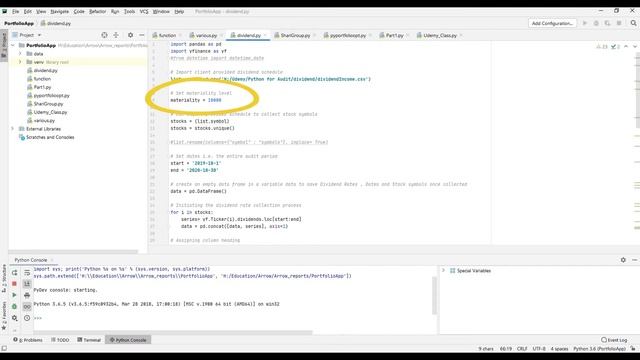Minimize the Python Console panel
Image resolution: width=640 pixels, height=360 pixels.
[x=634, y=260]
